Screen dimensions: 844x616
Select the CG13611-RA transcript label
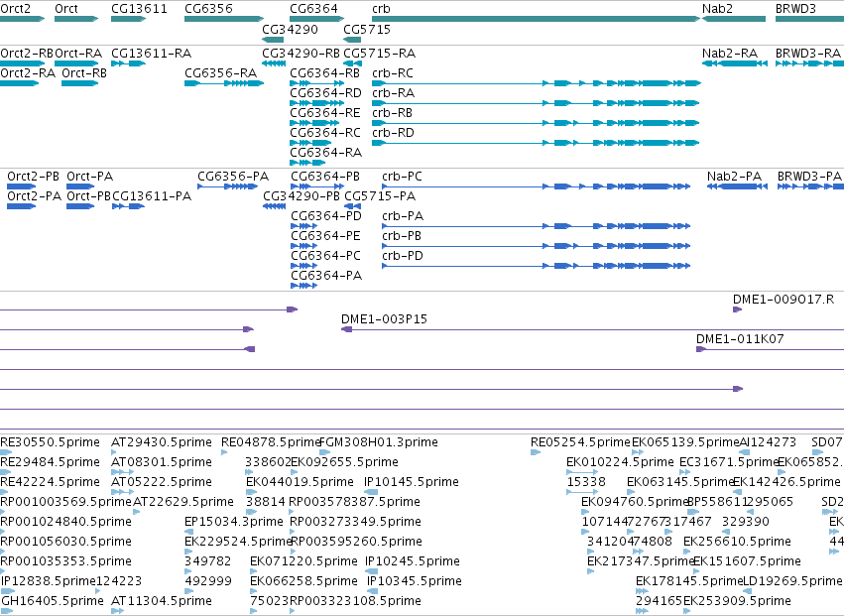point(152,54)
